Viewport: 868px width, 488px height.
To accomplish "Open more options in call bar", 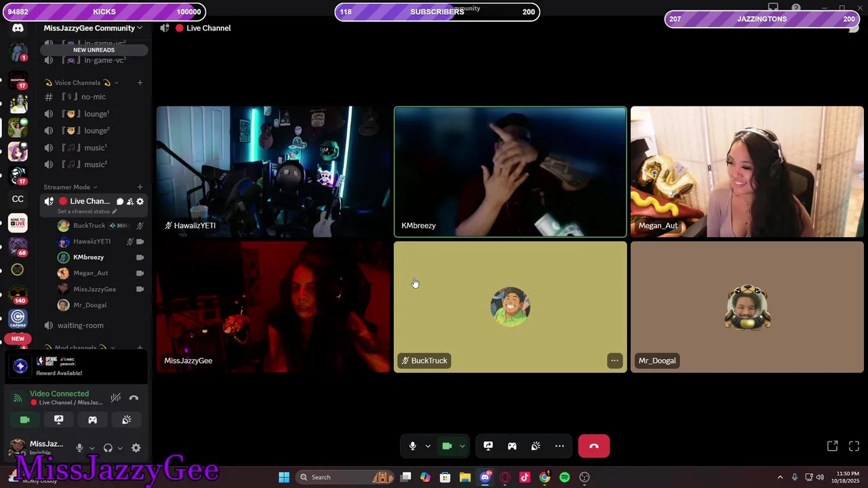I will pyautogui.click(x=559, y=446).
